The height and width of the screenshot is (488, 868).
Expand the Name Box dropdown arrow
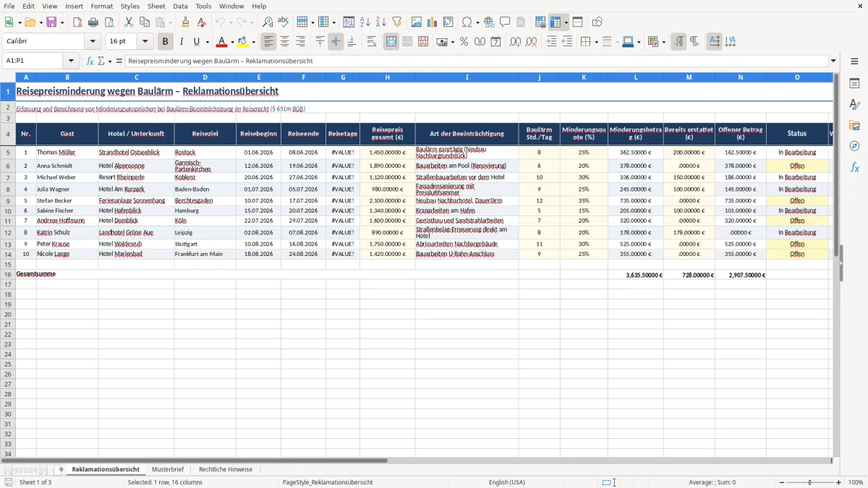tap(71, 61)
